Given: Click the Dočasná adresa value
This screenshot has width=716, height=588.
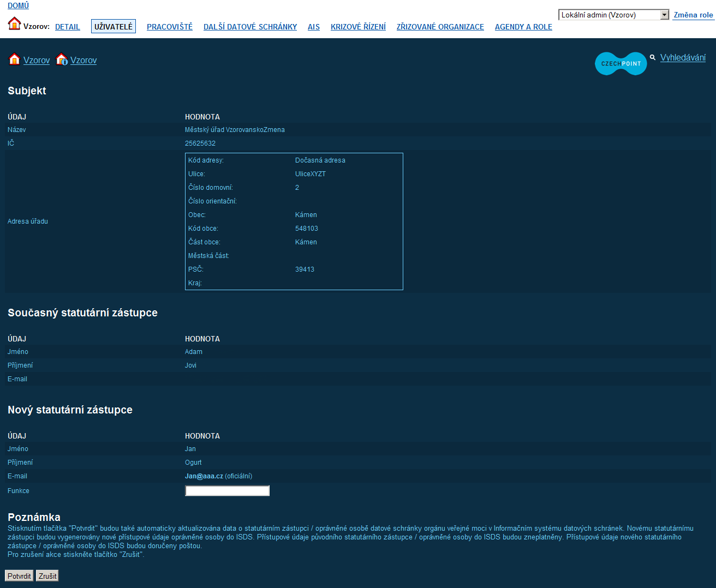Looking at the screenshot, I should [320, 160].
